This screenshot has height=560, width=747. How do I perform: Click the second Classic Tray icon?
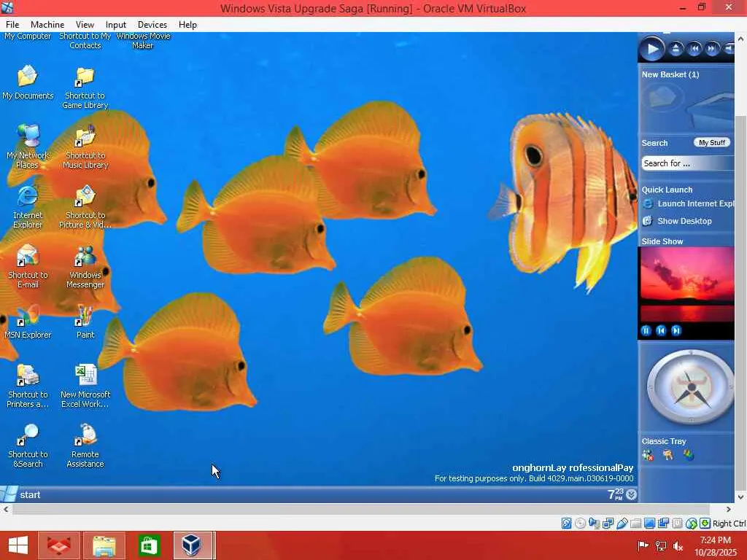[668, 455]
